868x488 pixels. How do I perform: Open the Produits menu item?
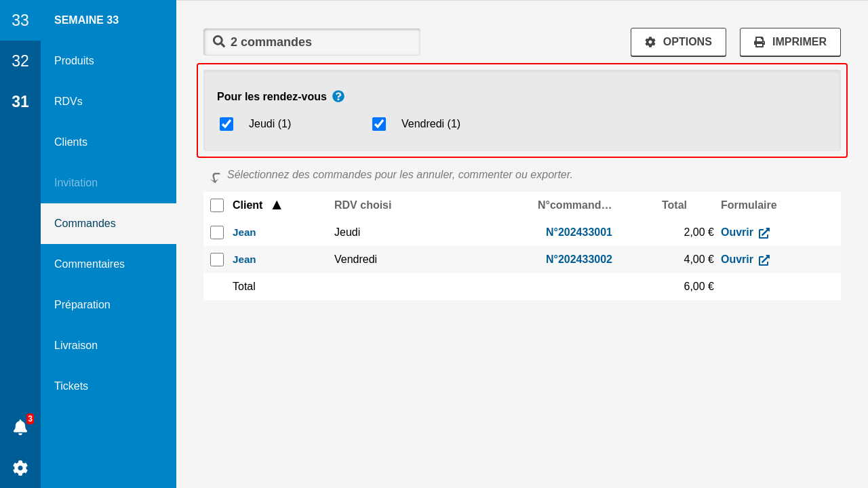coord(74,61)
